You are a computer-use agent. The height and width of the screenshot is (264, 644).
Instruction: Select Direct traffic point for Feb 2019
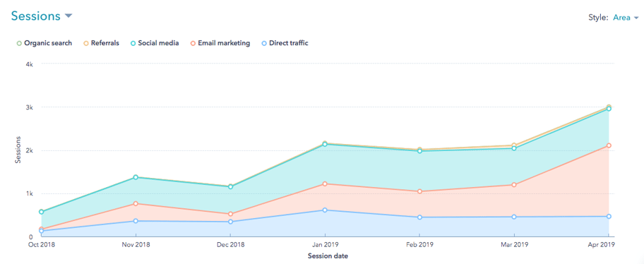tap(419, 217)
